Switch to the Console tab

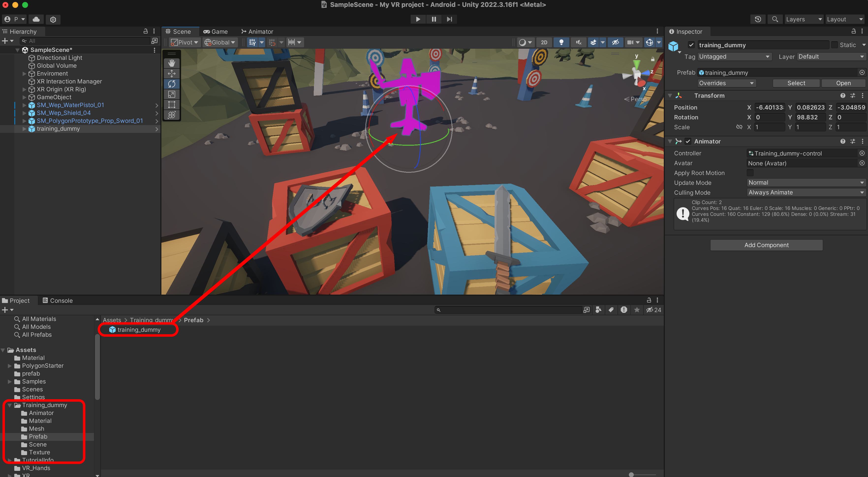click(58, 300)
